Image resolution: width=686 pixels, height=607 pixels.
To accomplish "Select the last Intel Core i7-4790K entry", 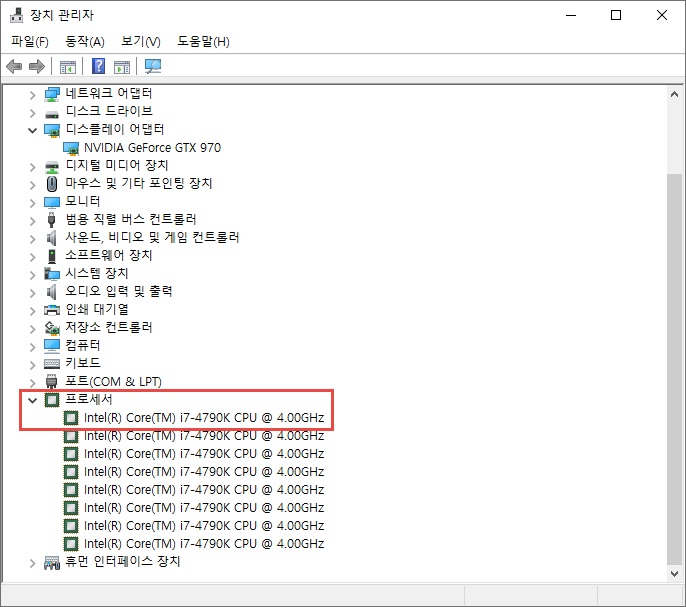I will pyautogui.click(x=204, y=544).
